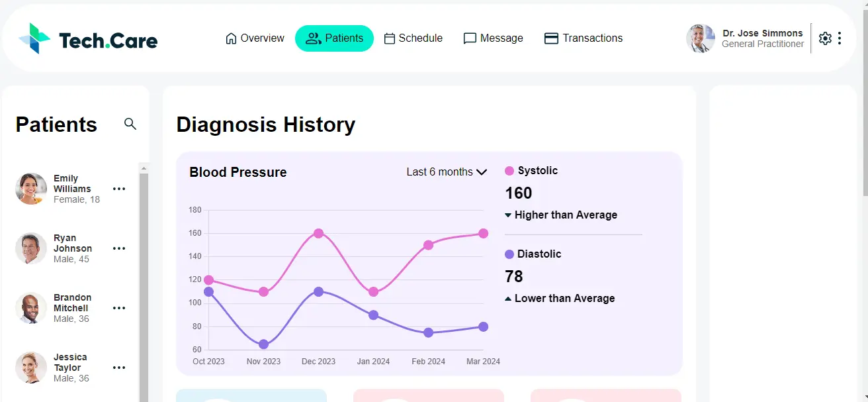The height and width of the screenshot is (402, 868).
Task: Open the Schedule calendar icon
Action: 390,38
